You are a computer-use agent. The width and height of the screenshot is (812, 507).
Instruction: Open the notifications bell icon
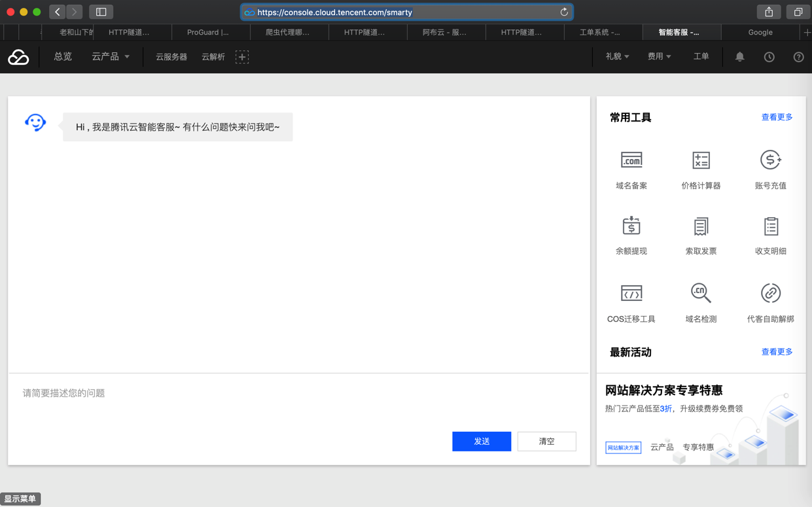coord(739,57)
